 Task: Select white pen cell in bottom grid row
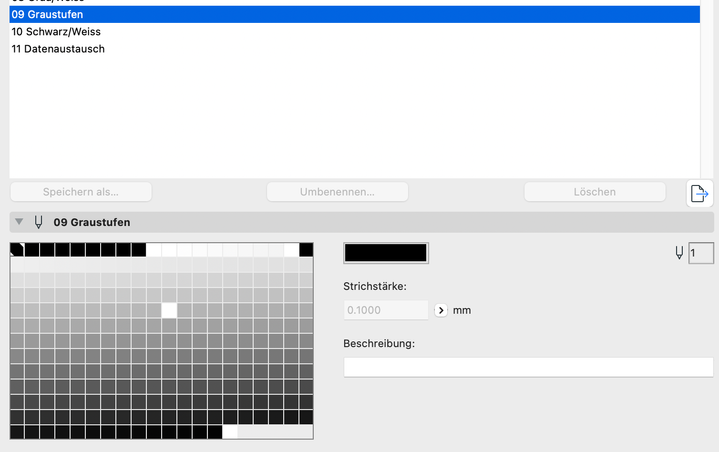point(230,432)
